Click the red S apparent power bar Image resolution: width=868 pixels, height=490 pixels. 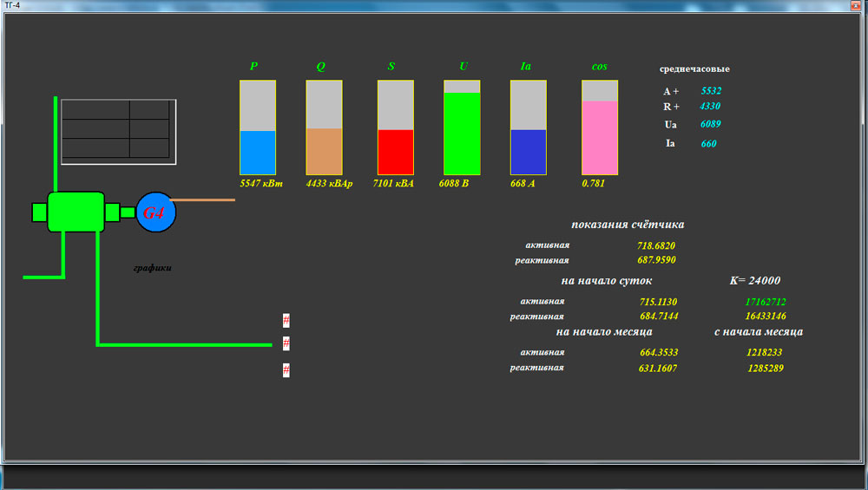coord(395,152)
